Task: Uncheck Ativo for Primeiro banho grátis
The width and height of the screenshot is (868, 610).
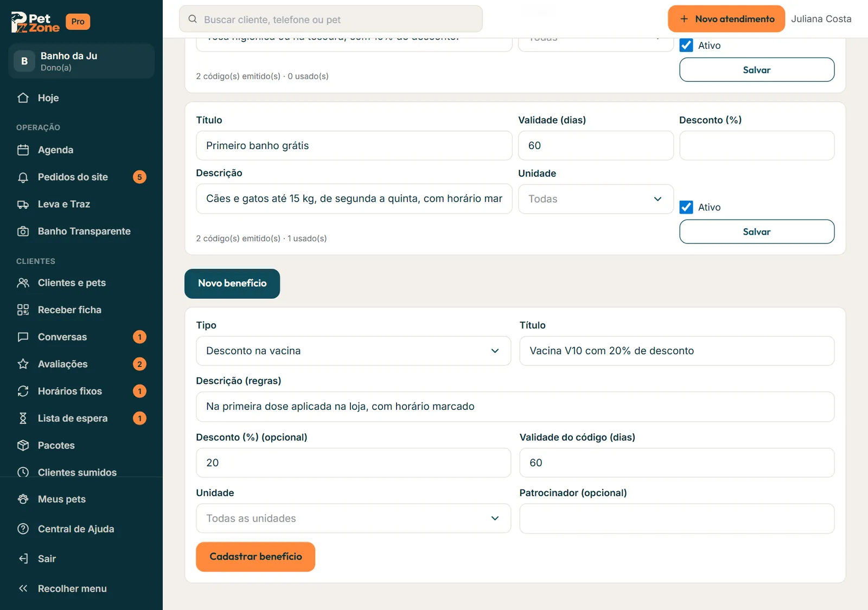Action: coord(686,207)
